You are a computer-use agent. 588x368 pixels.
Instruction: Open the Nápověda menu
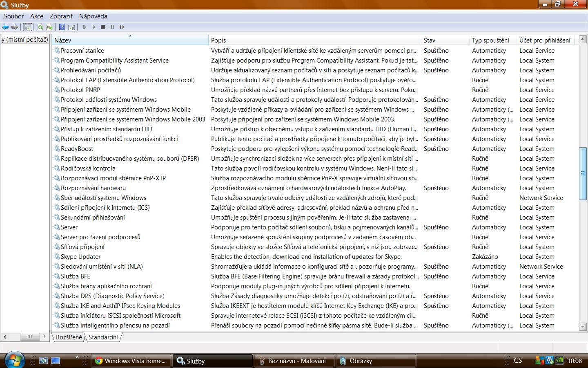point(93,16)
